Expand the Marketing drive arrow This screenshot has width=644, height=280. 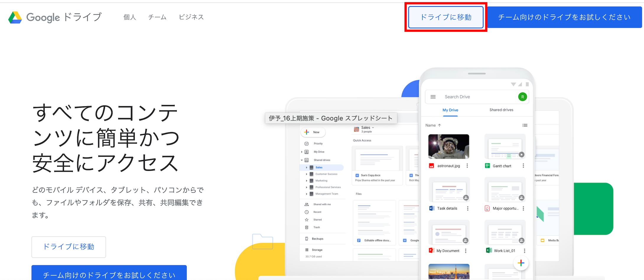coord(306,181)
